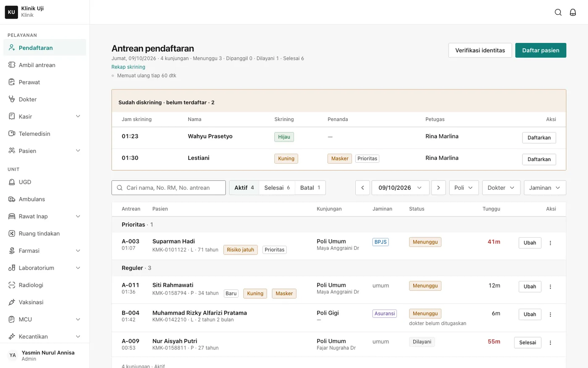Expand the Kecantikan sidebar menu
The height and width of the screenshot is (368, 588).
78,336
